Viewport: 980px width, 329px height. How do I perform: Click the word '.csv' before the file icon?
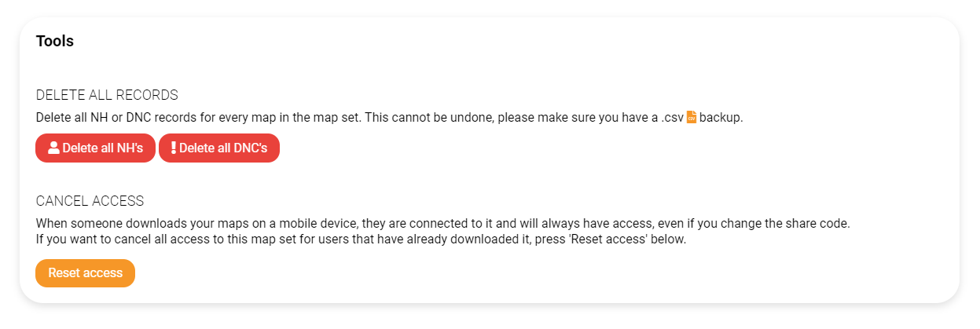click(x=673, y=118)
